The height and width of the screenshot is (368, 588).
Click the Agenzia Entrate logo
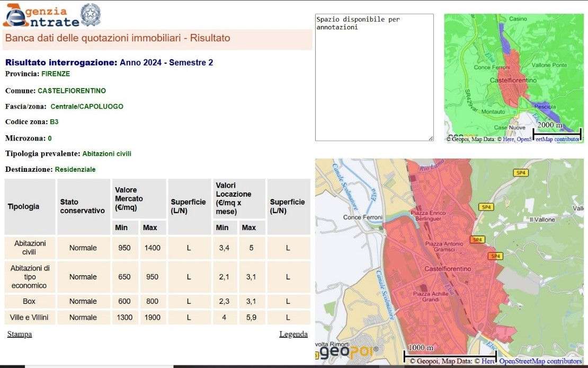40,15
